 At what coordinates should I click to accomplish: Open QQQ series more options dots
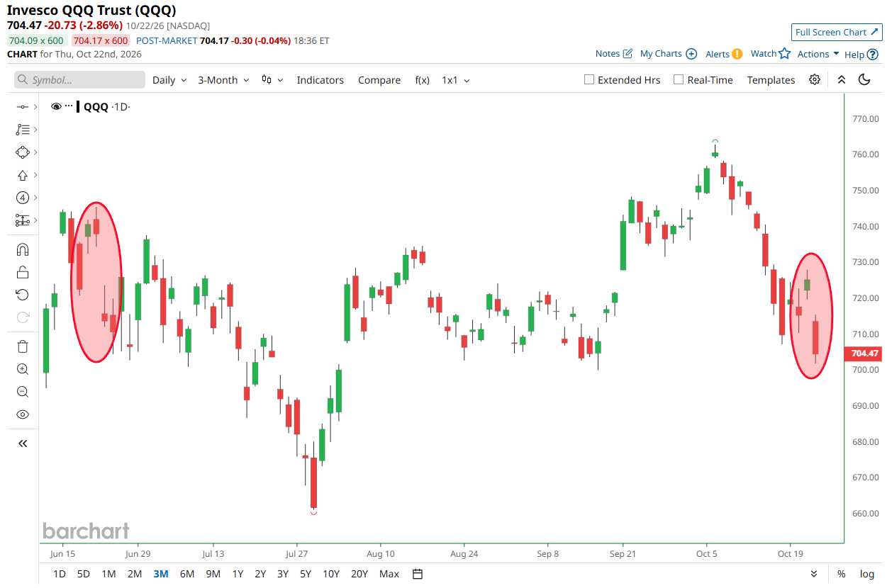pos(69,106)
